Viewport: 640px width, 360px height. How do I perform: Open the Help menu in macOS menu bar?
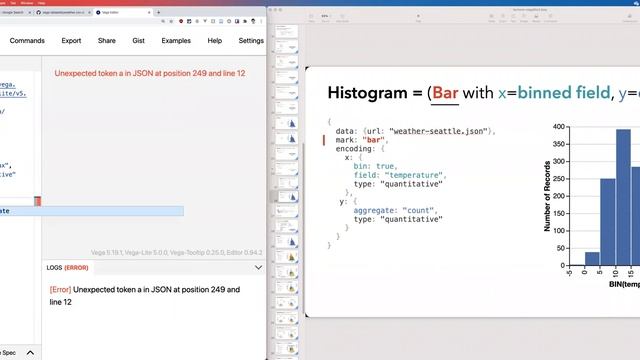point(41,3)
